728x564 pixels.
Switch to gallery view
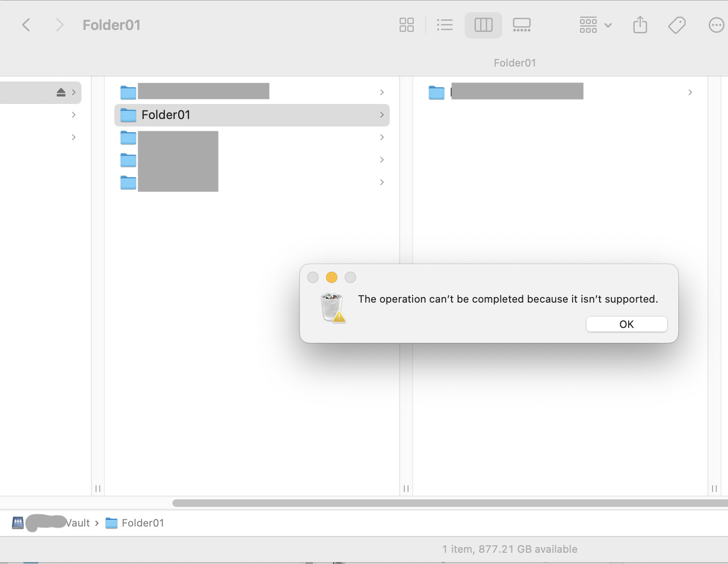(521, 25)
